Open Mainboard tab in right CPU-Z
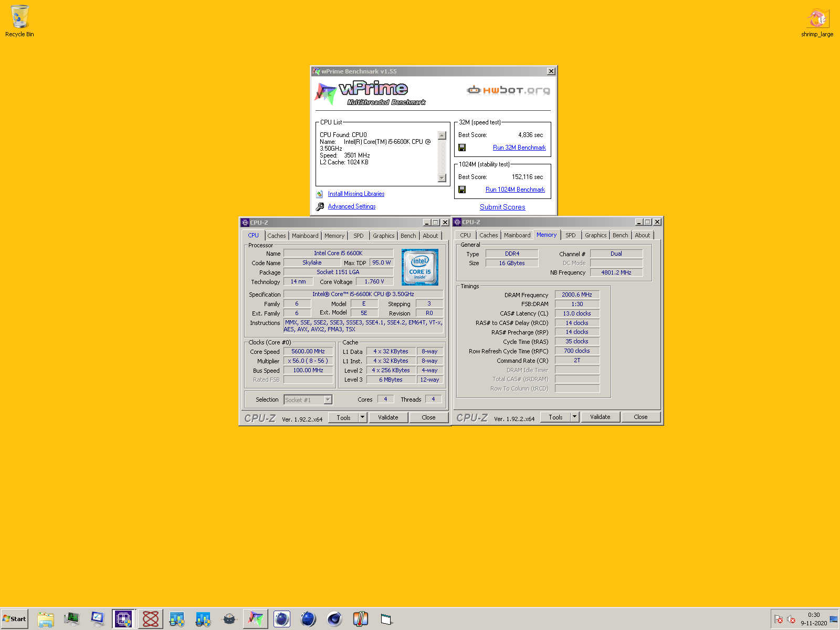Viewport: 840px width, 630px height. 517,235
